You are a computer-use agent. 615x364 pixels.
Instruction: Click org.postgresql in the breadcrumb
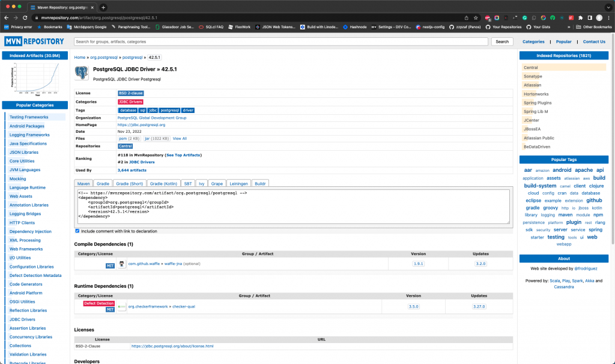tap(104, 57)
